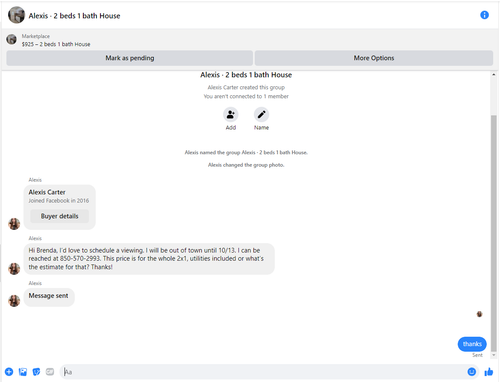Open conversation info icon in the header
Image resolution: width=500 pixels, height=382 pixels.
point(484,15)
